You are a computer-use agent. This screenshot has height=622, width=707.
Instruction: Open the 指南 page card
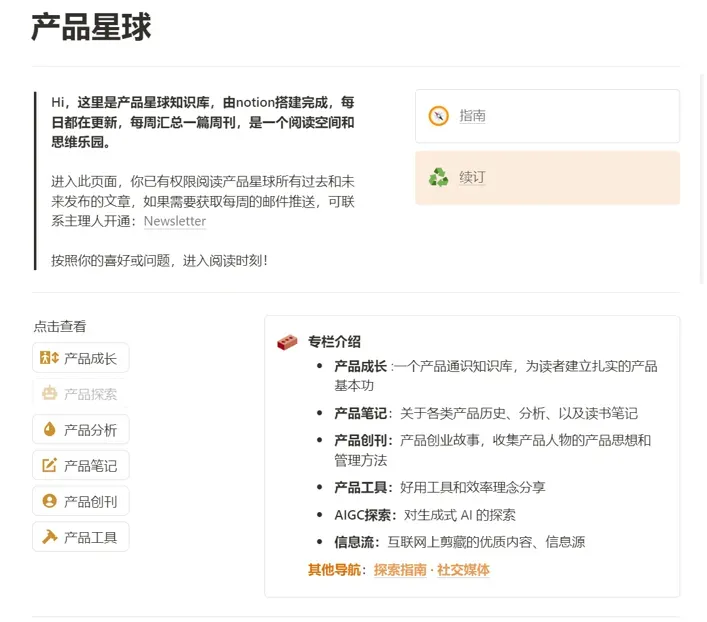[547, 116]
